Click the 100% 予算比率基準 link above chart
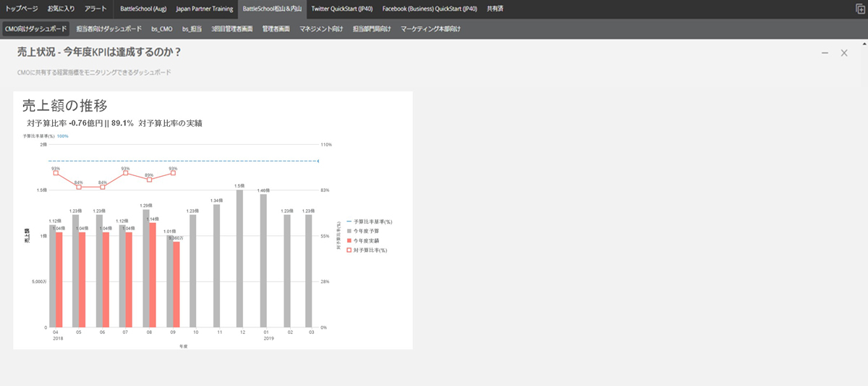Viewport: 868px width, 386px height. [x=63, y=136]
